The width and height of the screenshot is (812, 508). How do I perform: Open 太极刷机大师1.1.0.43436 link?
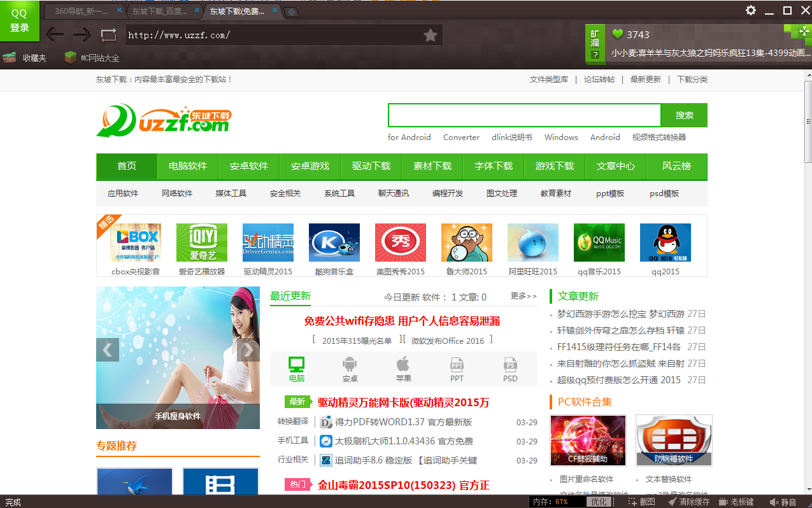click(404, 441)
